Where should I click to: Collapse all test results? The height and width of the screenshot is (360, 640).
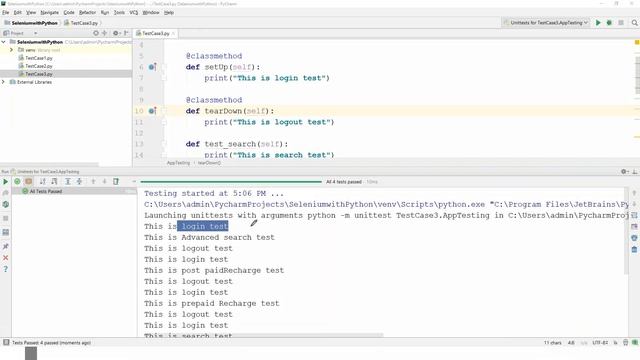pos(79,182)
